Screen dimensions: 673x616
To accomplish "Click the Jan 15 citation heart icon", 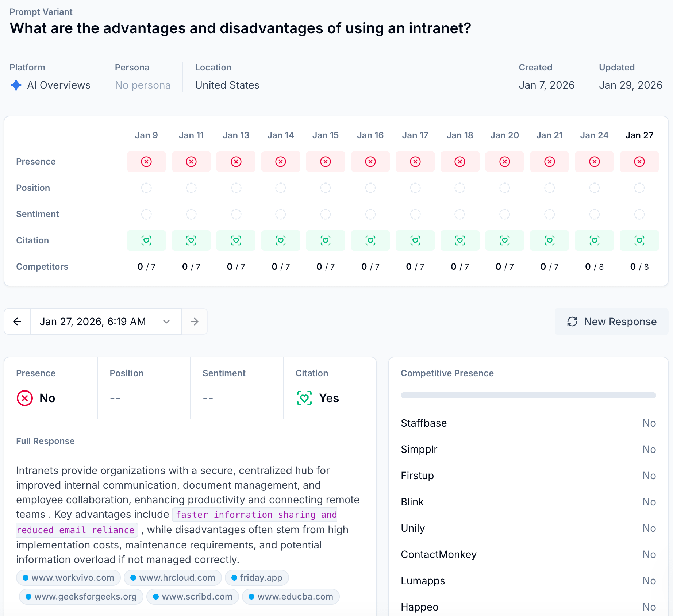I will 326,240.
